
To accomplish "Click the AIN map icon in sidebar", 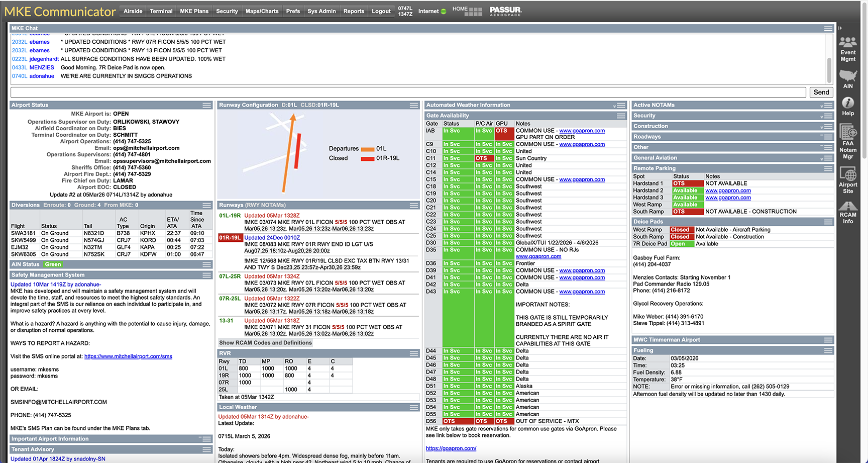I will point(848,76).
